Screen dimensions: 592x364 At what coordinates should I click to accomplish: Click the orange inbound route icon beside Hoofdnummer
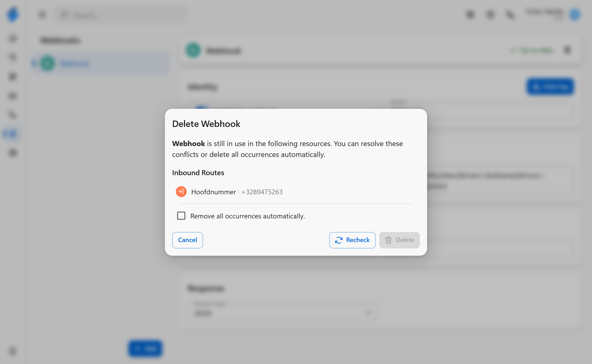(x=181, y=192)
